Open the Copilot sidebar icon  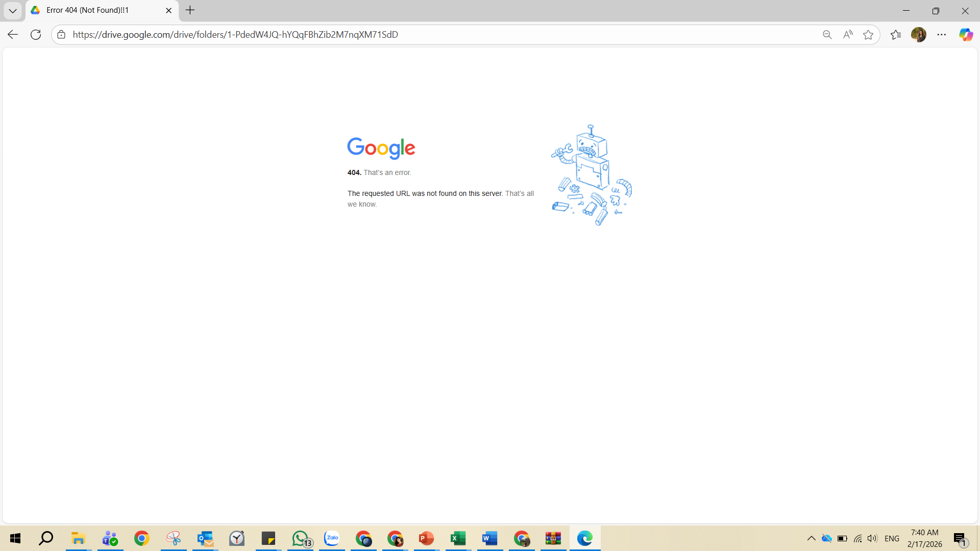[x=966, y=35]
